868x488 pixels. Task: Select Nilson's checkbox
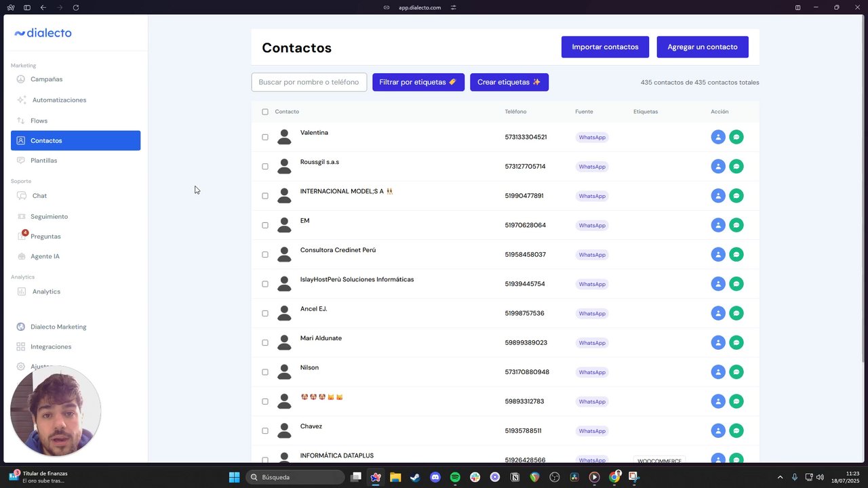[x=265, y=372]
